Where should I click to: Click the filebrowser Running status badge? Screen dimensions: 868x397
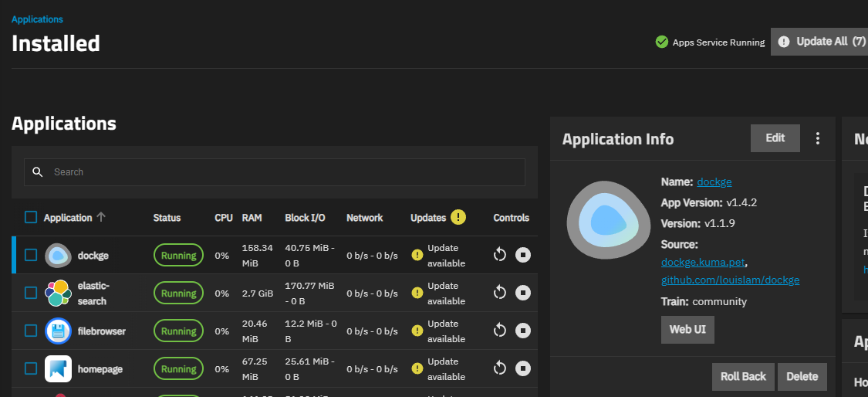point(178,331)
